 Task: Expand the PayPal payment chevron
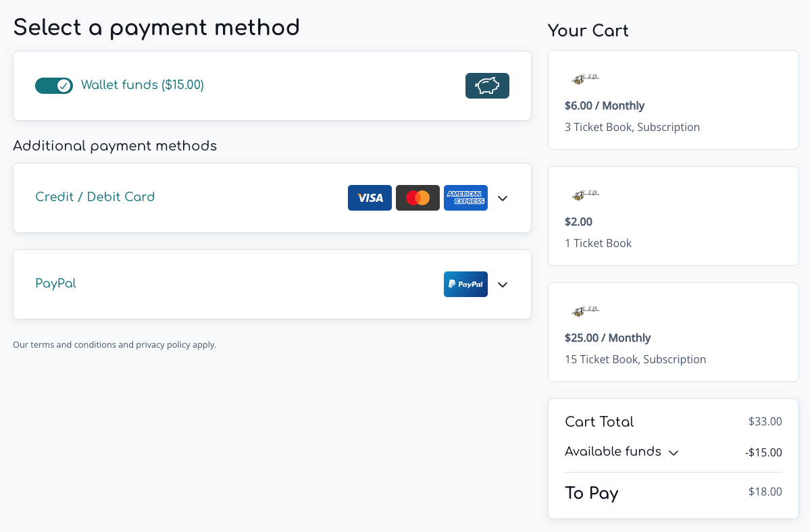tap(503, 285)
